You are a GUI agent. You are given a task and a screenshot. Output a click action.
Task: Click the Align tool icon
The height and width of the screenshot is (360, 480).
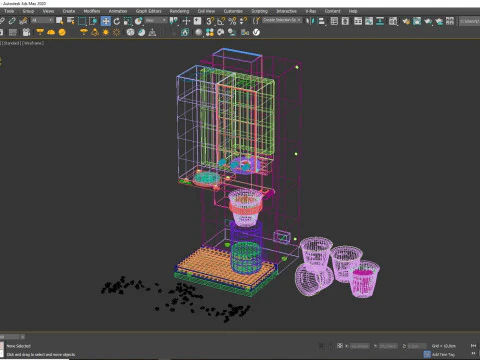322,21
